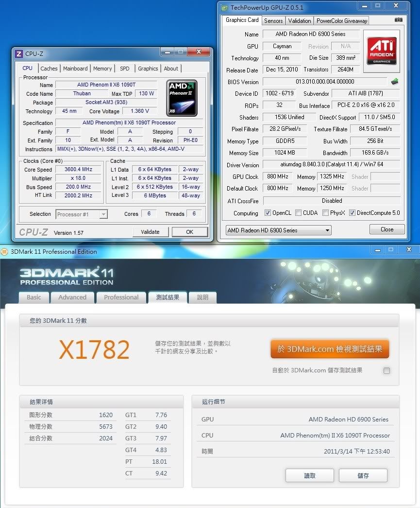Select the CPU tab in CPU-Z
Viewport: 420px width, 508px height.
pos(28,68)
